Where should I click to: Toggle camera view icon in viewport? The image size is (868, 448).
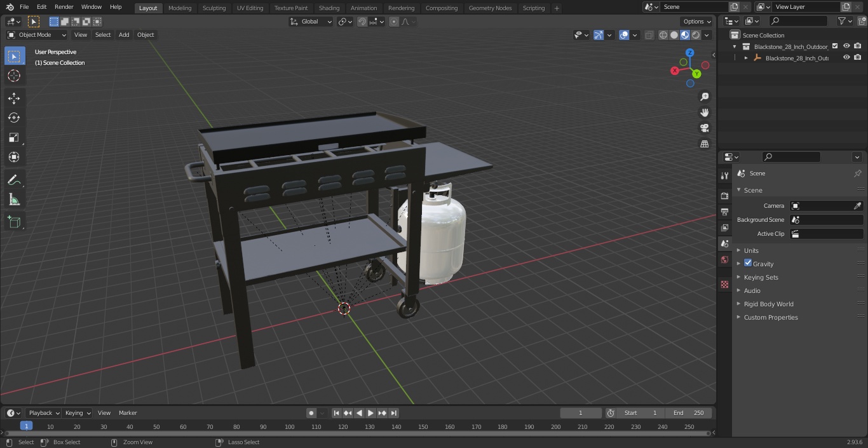[704, 128]
